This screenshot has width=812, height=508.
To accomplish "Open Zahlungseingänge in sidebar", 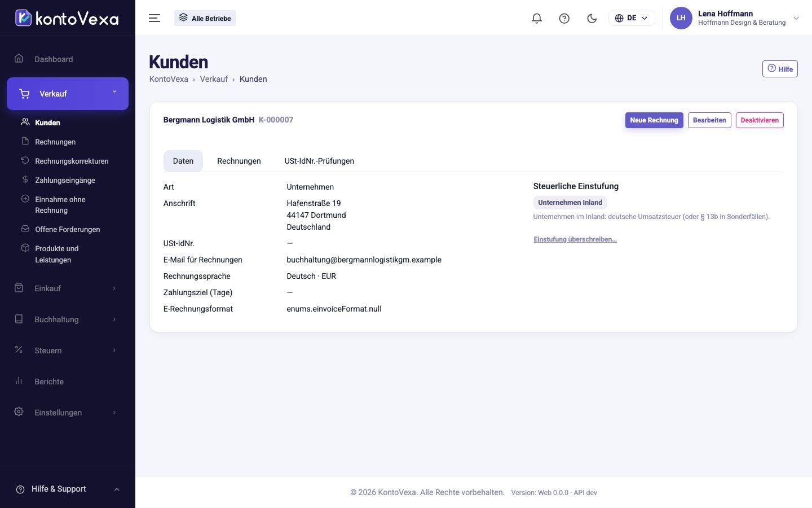I will (65, 180).
